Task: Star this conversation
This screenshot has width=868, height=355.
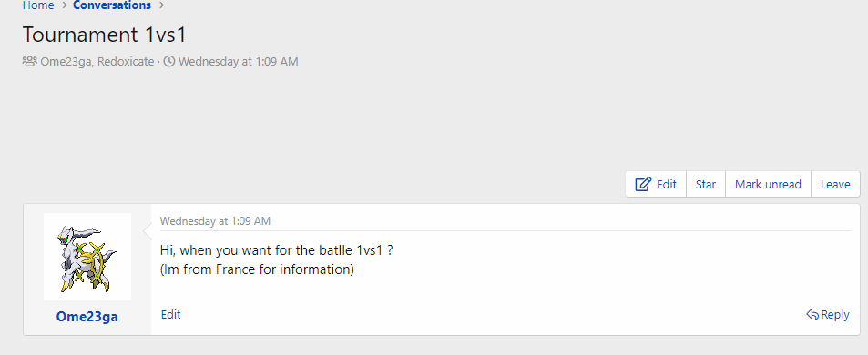Action: click(x=706, y=184)
